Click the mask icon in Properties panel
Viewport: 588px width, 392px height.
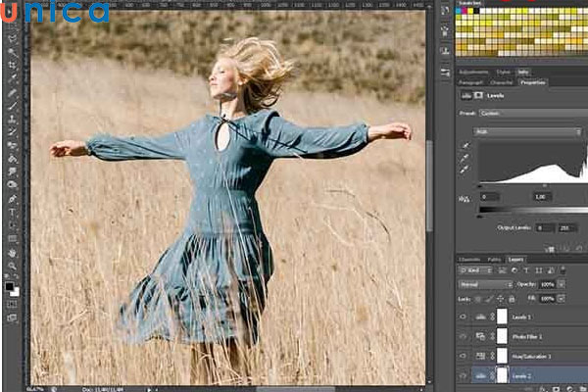478,96
